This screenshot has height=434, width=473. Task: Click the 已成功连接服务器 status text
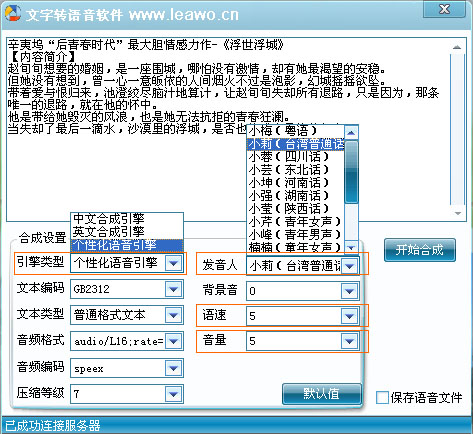53,425
